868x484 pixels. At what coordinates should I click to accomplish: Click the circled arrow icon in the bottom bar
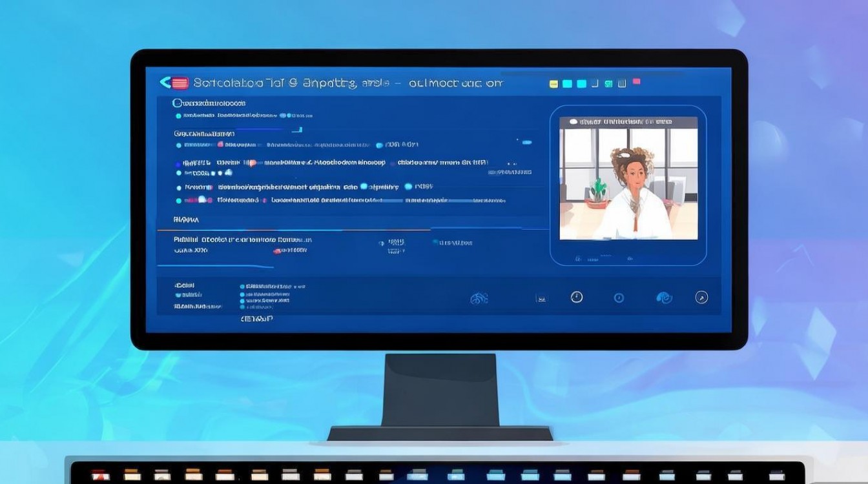701,297
